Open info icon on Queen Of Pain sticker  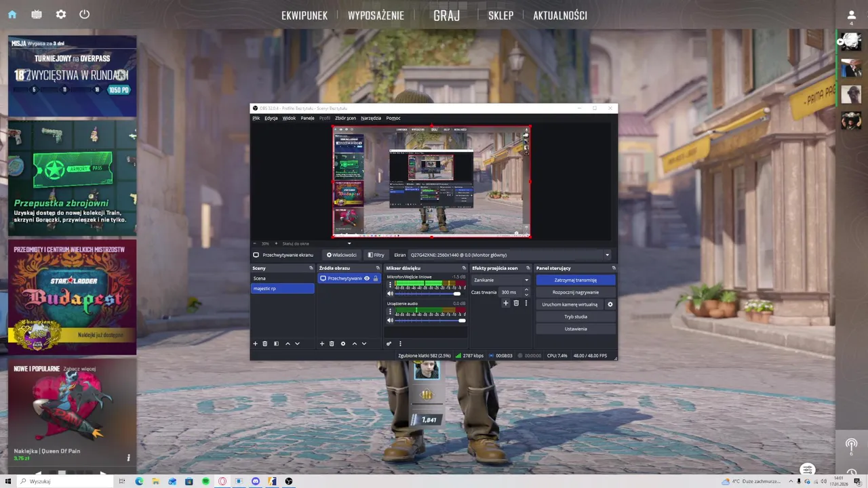[128, 457]
